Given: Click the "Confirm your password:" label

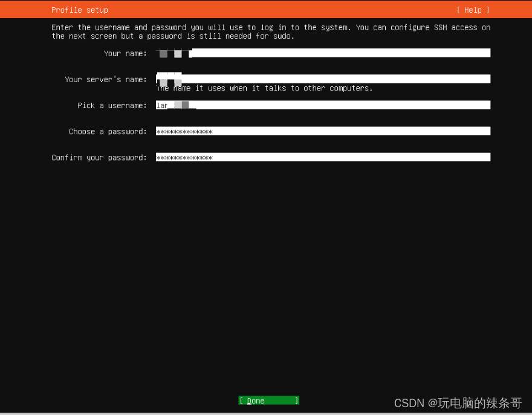Looking at the screenshot, I should [x=99, y=157].
